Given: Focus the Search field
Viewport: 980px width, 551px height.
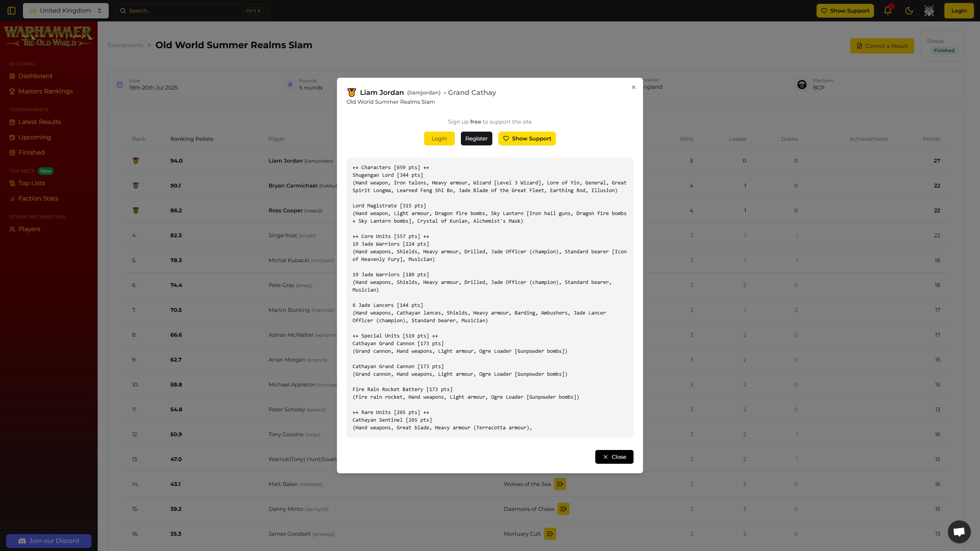Looking at the screenshot, I should pos(191,11).
